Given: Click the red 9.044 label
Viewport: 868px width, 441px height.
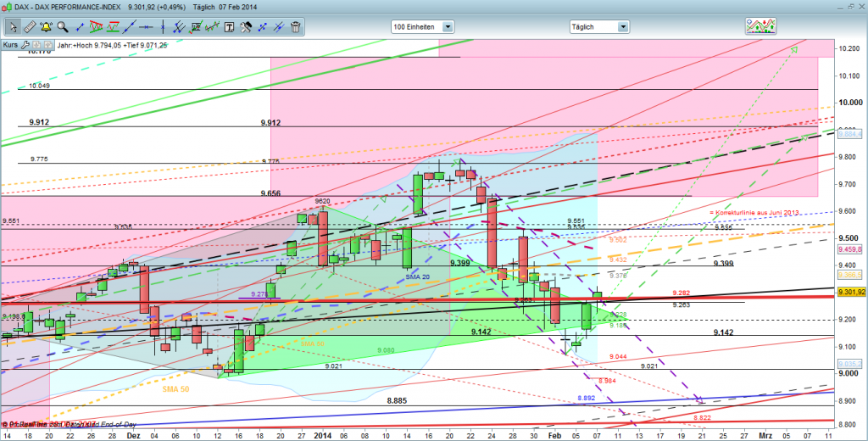Looking at the screenshot, I should tap(618, 357).
